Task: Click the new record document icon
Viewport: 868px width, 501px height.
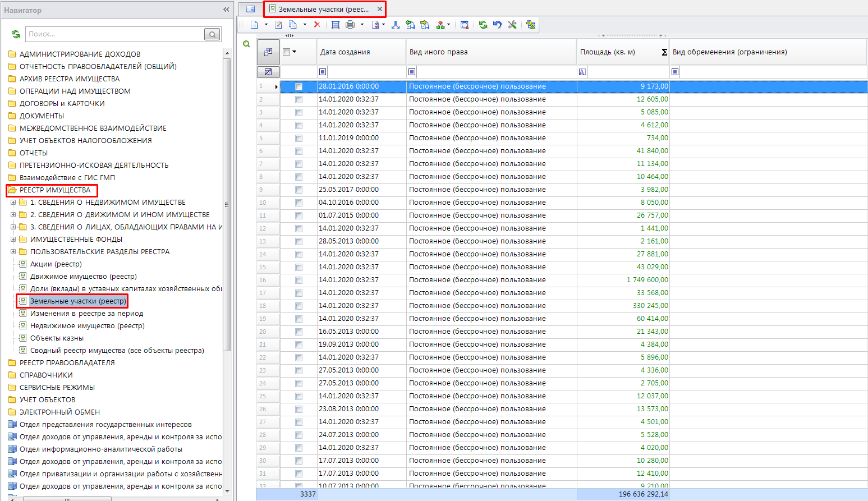Action: tap(254, 25)
